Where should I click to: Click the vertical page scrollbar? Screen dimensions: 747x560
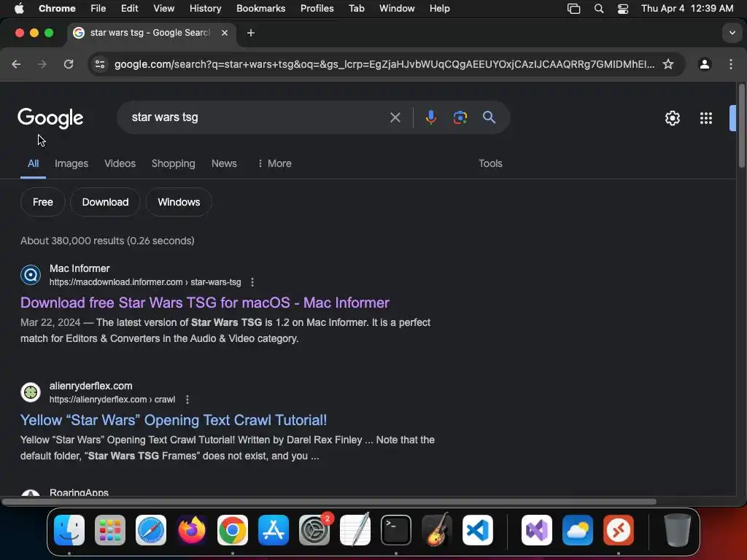tap(741, 126)
